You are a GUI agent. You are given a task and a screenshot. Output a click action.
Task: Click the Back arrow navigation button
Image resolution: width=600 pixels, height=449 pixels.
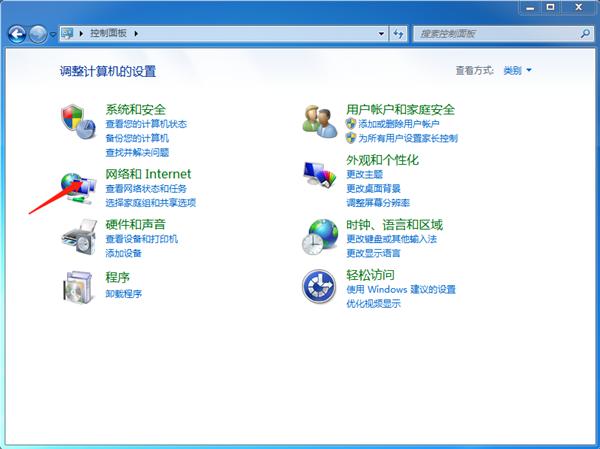point(17,34)
